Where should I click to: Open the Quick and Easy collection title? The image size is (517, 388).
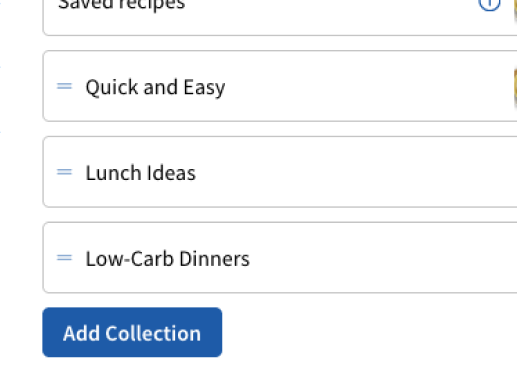coord(155,87)
